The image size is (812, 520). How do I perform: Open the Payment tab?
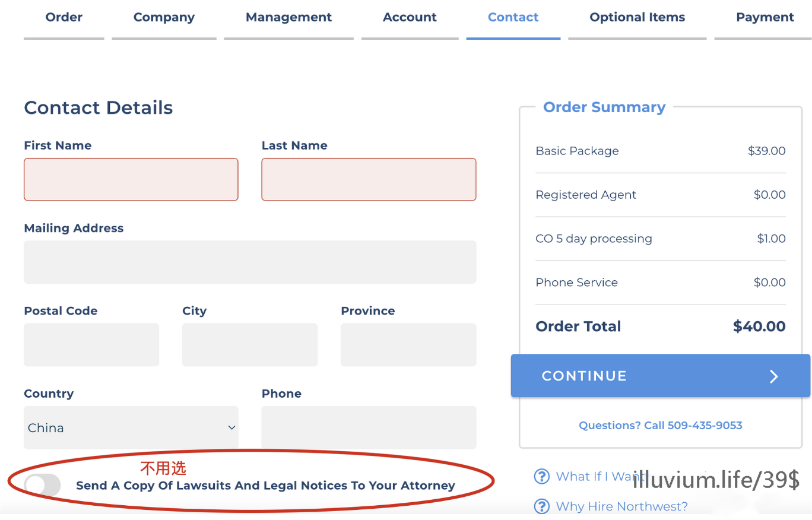click(x=765, y=18)
